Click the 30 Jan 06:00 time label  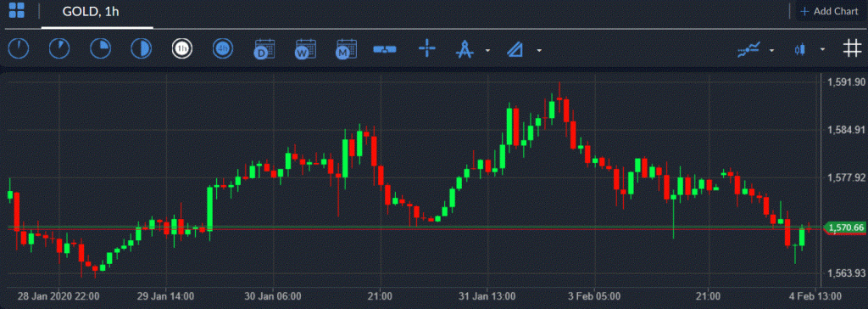[x=272, y=295]
